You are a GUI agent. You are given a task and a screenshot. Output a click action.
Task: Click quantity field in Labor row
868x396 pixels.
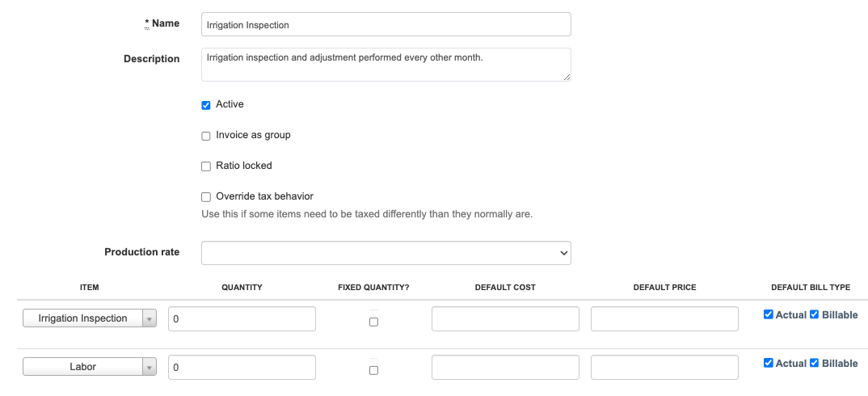click(x=242, y=368)
